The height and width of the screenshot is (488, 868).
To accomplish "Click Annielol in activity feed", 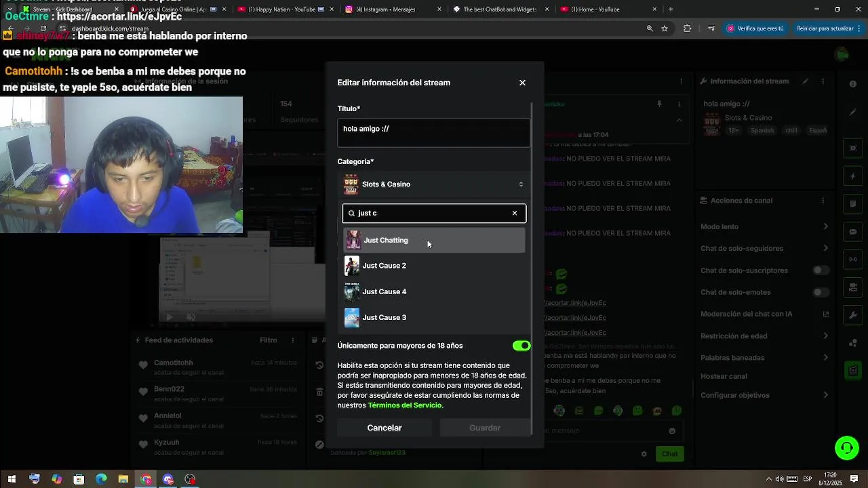I will click(x=167, y=415).
